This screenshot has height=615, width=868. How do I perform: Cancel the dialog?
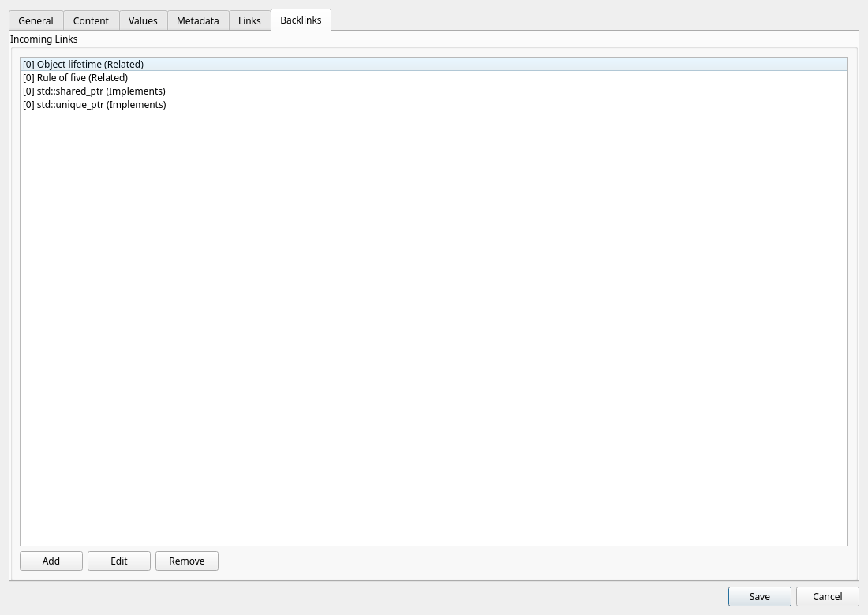(827, 596)
